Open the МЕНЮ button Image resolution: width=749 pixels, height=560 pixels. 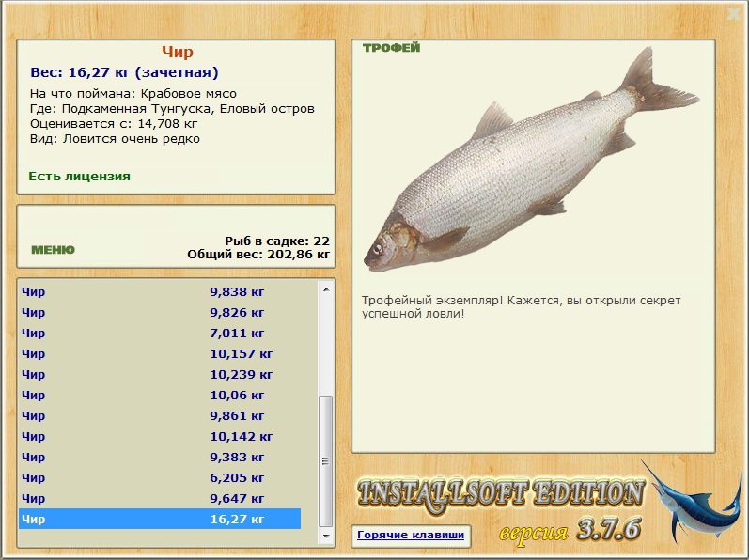coord(53,250)
